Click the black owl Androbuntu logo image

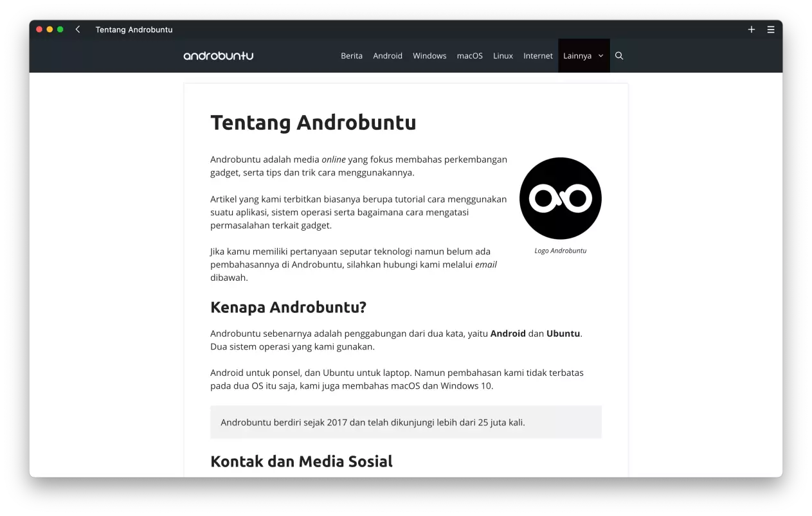click(x=560, y=198)
